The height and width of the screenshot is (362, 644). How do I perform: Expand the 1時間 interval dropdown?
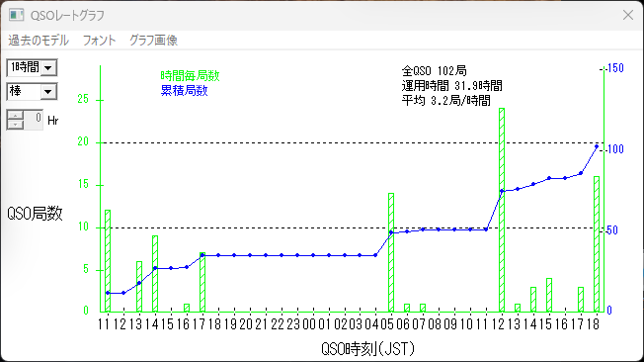tap(48, 67)
